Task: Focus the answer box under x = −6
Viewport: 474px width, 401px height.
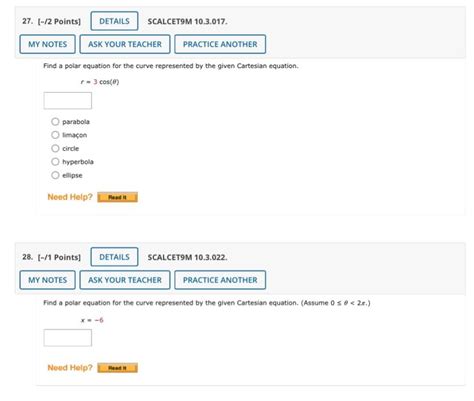Action: pyautogui.click(x=68, y=338)
